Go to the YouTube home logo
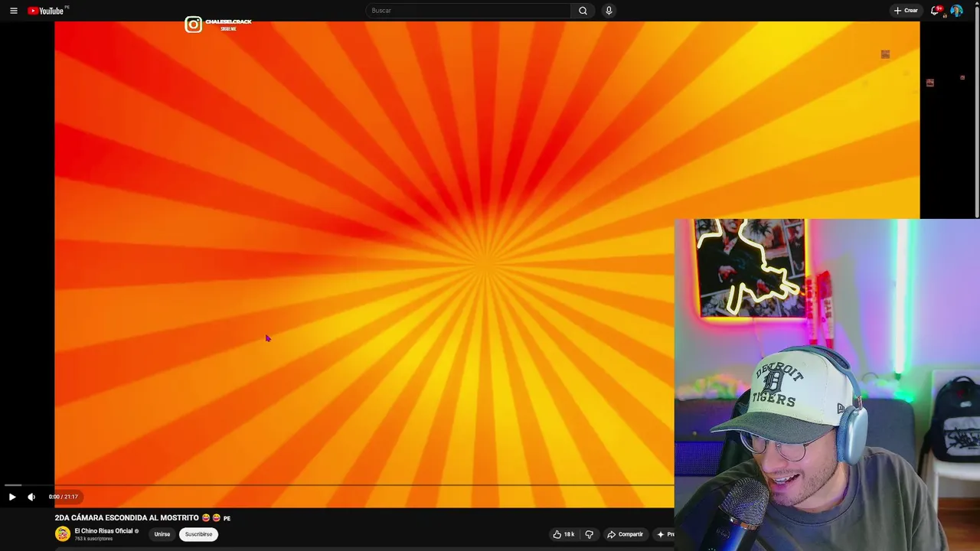 46,11
